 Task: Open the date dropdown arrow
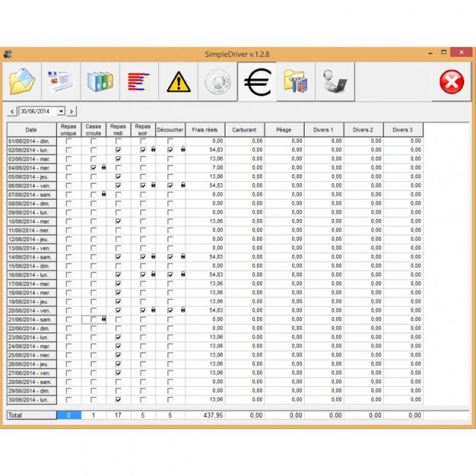(61, 111)
